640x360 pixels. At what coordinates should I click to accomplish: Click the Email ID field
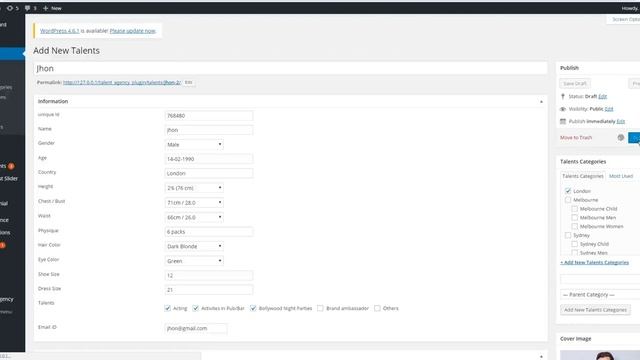(196, 328)
